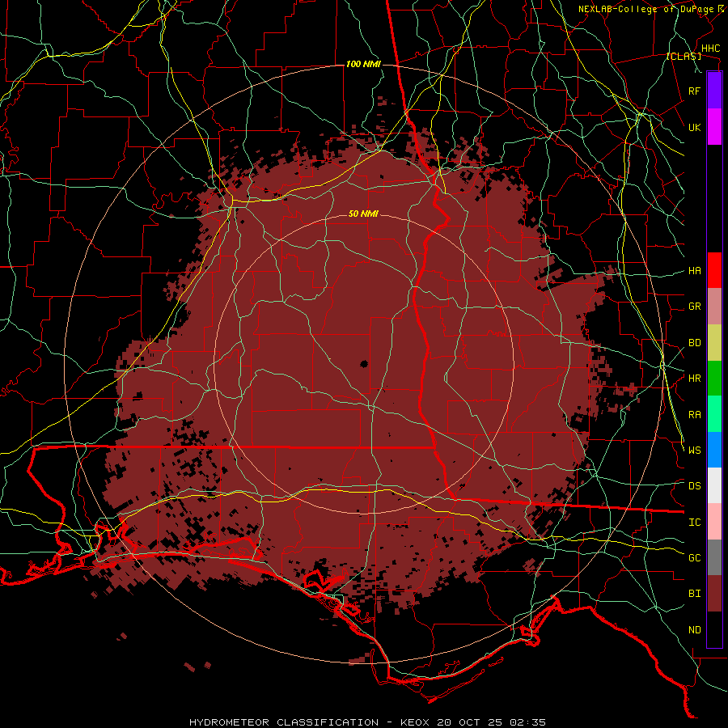Click the HHC product label

click(x=710, y=49)
